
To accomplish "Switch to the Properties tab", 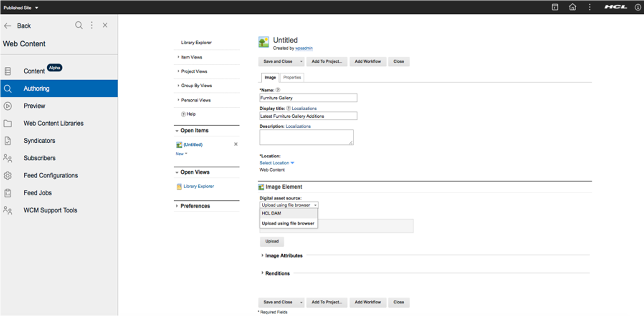I will tap(292, 77).
